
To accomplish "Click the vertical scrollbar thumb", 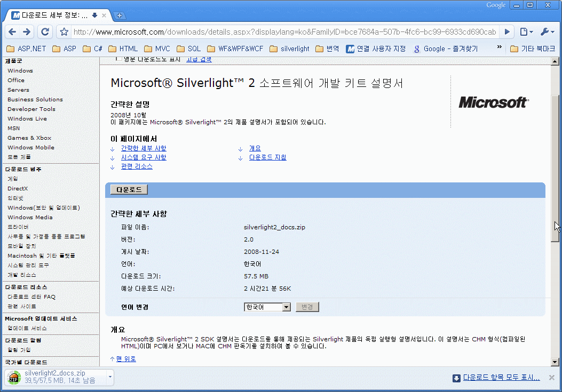I will pyautogui.click(x=555, y=169).
